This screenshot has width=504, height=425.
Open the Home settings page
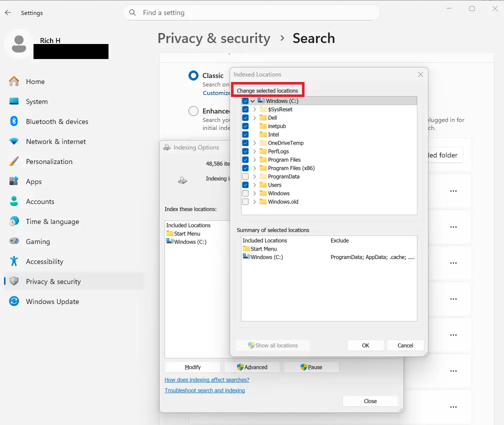coord(74,81)
